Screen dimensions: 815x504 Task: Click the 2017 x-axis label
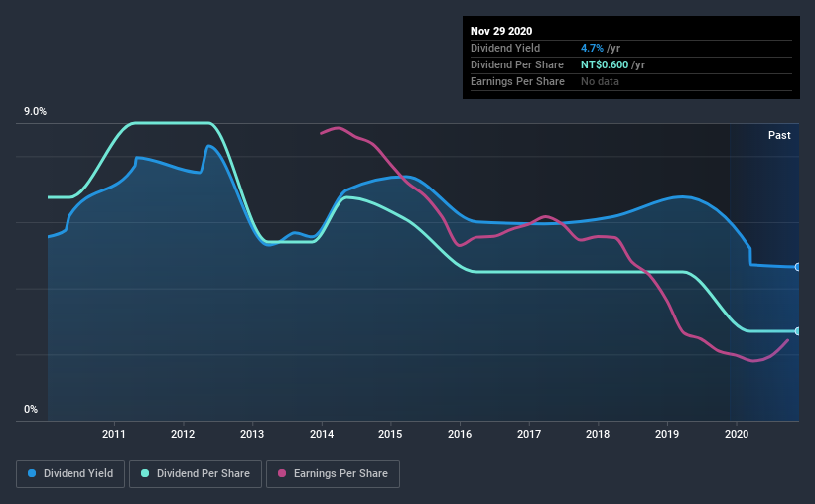coord(529,434)
